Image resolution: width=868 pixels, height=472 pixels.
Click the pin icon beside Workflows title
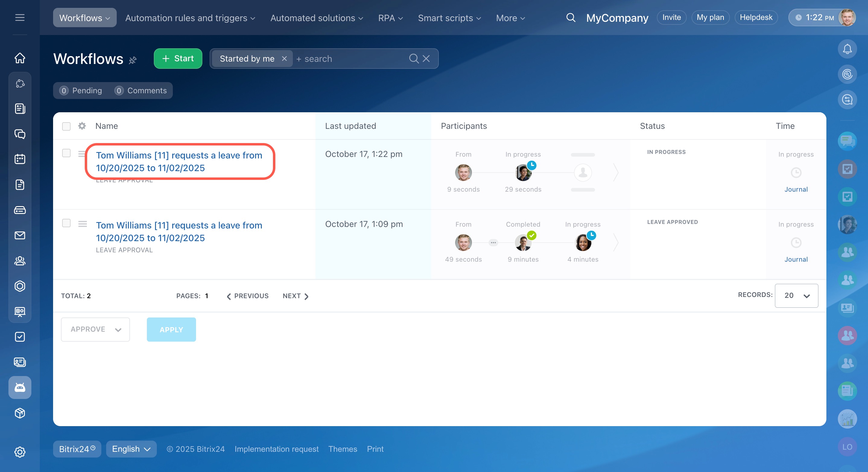coord(133,60)
